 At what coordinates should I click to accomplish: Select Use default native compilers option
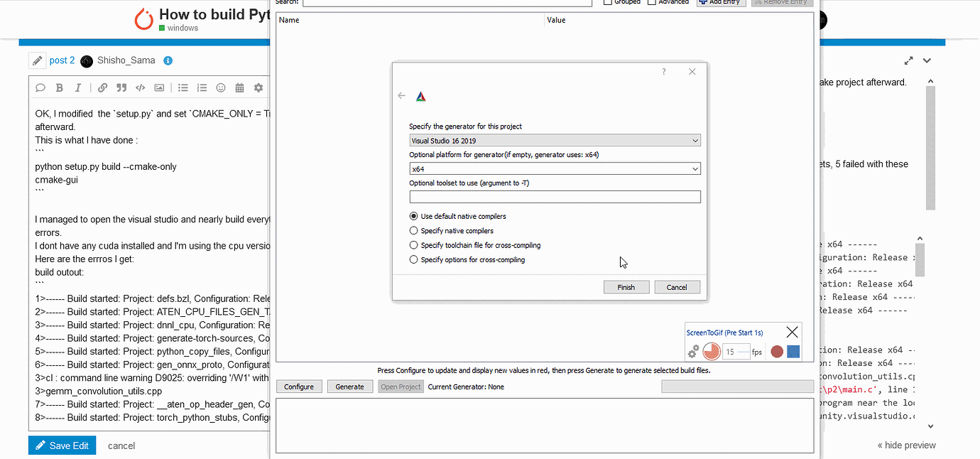pos(458,216)
